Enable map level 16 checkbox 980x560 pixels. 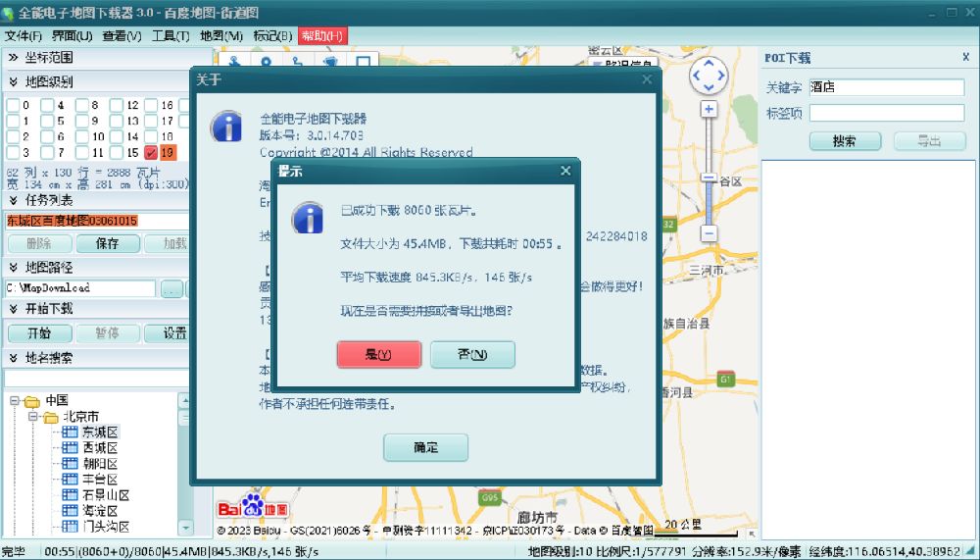[x=151, y=105]
